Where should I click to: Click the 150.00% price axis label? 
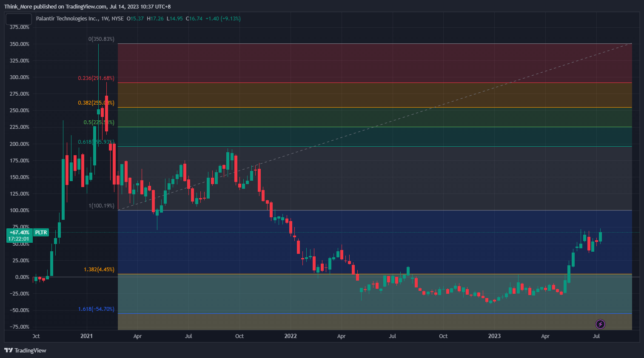tap(20, 177)
